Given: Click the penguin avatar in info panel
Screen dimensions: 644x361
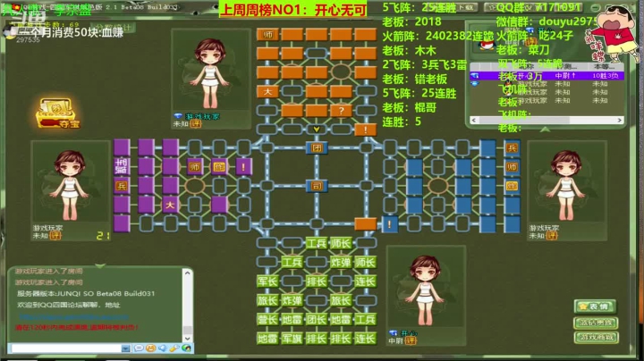Looking at the screenshot, I should (x=487, y=45).
